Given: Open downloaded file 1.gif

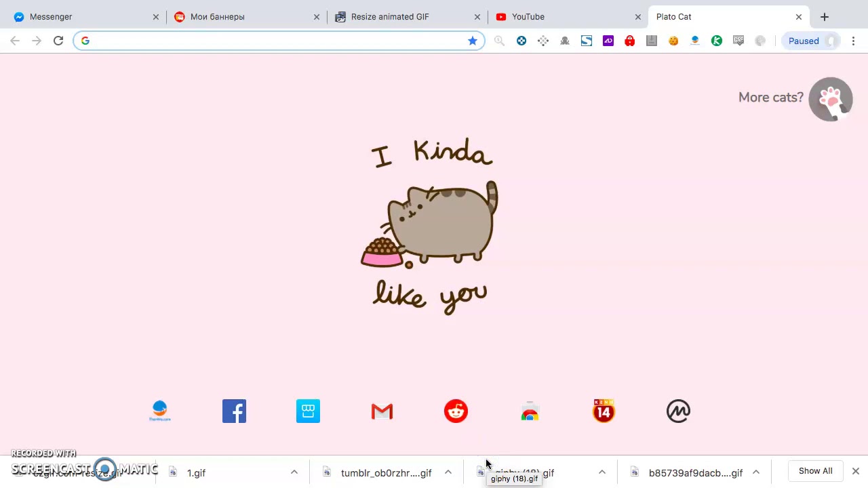Looking at the screenshot, I should [196, 473].
